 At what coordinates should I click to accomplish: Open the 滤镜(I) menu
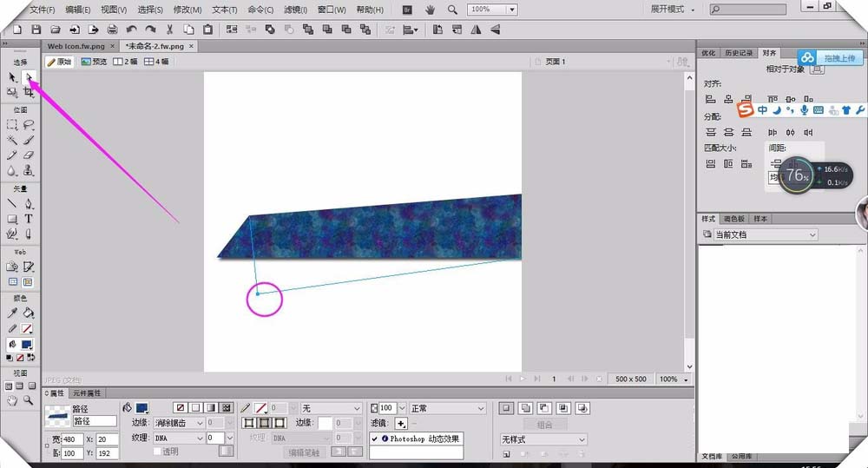point(295,10)
